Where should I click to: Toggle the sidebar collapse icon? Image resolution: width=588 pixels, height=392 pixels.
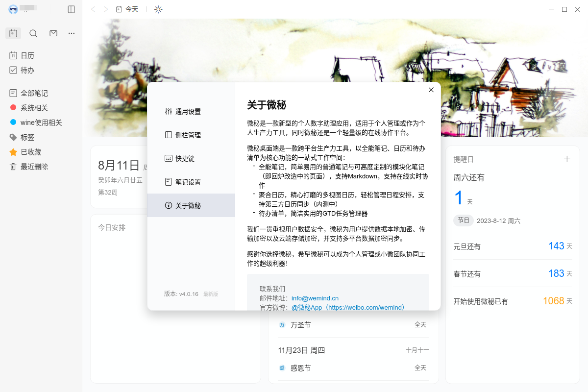[72, 9]
